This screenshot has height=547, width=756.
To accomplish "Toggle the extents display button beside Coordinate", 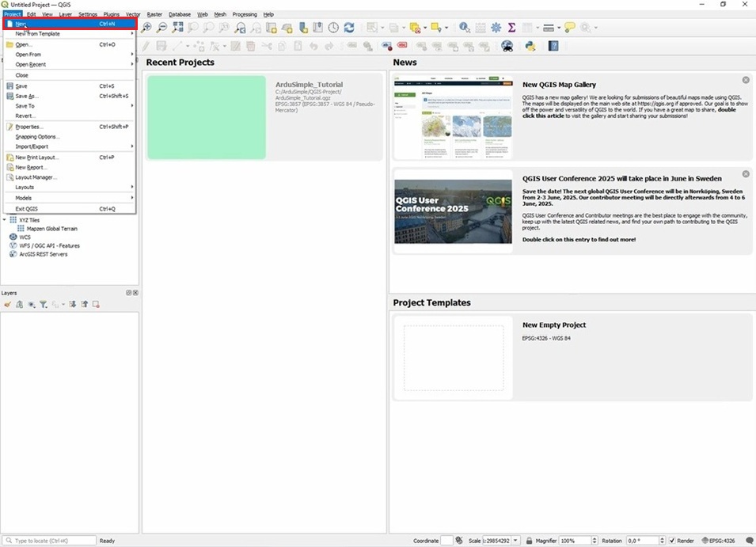I will point(460,541).
